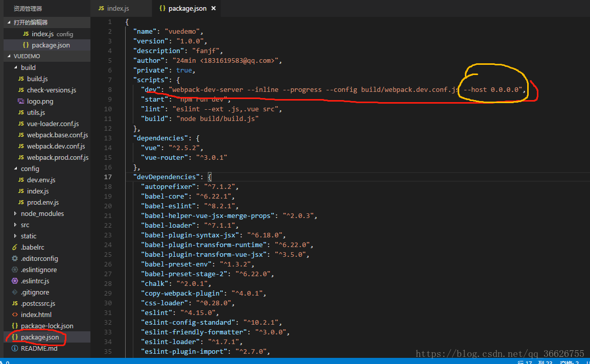Click the "autoprefixer" dependency entry

point(190,186)
